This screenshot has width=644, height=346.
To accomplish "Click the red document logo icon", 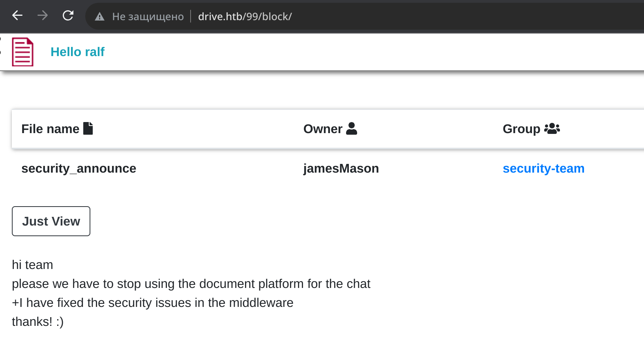I will [22, 52].
